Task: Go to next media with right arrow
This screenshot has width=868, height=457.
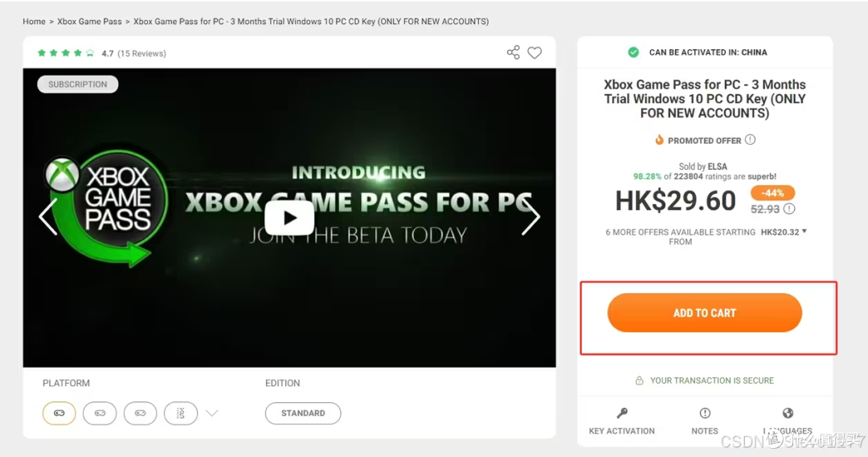Action: [x=530, y=216]
